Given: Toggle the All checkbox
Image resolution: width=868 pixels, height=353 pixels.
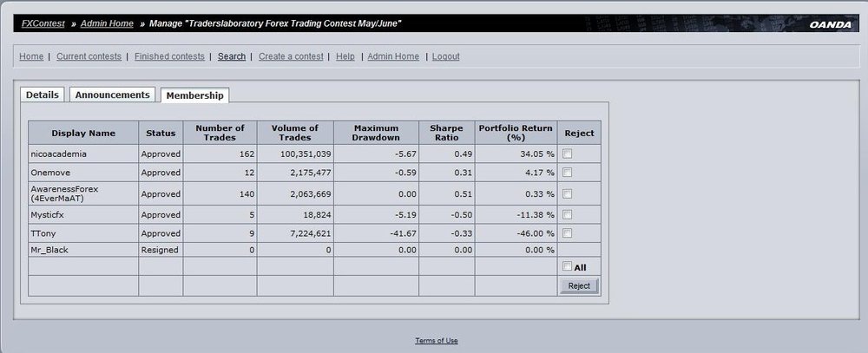Looking at the screenshot, I should pyautogui.click(x=568, y=266).
